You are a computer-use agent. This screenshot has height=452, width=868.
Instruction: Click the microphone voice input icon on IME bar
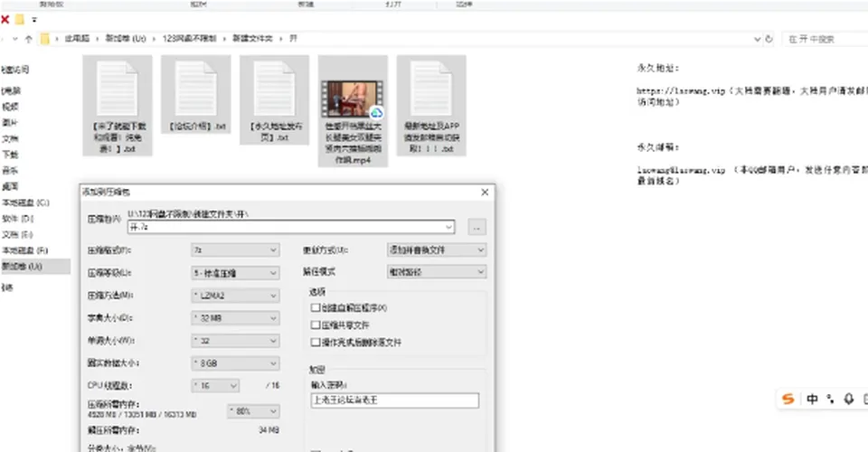849,399
